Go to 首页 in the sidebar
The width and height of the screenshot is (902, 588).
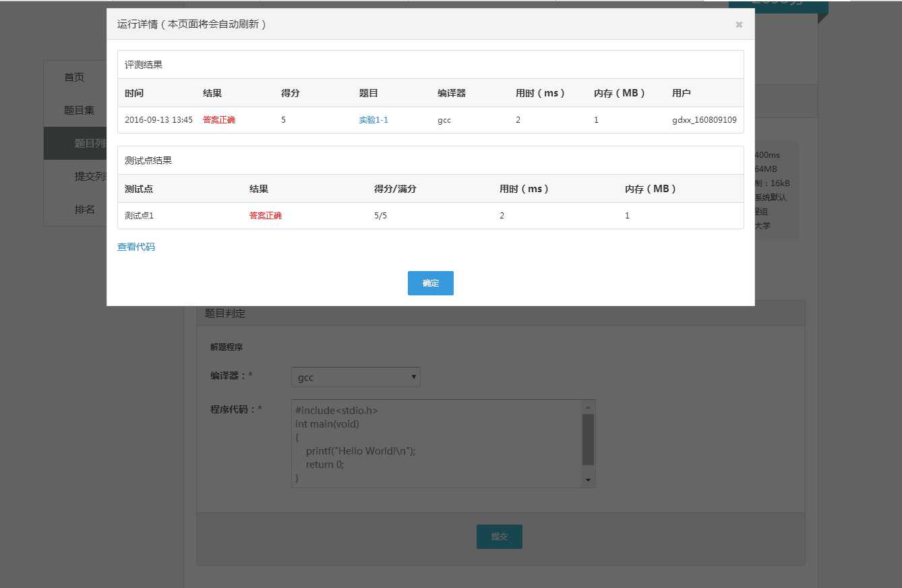[x=74, y=77]
